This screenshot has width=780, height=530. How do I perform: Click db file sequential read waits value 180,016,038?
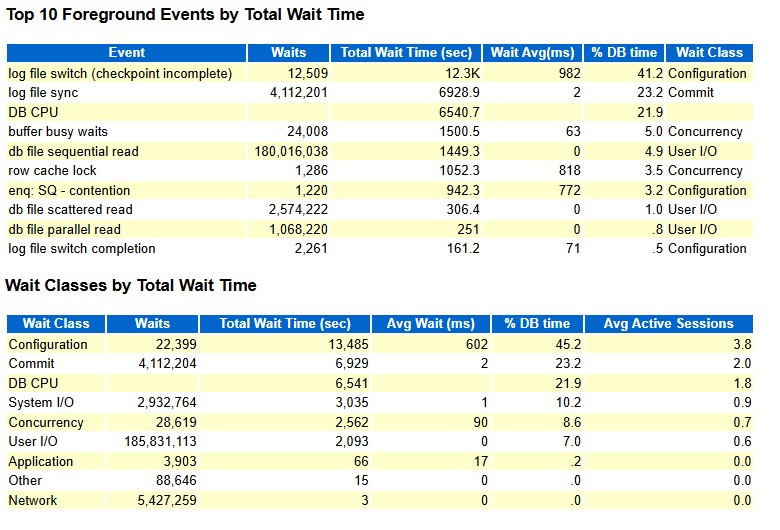click(291, 151)
